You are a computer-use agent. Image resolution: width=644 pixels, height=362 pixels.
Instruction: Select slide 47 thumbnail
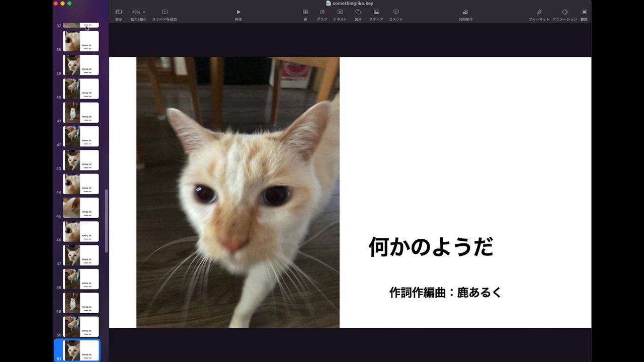tap(80, 255)
